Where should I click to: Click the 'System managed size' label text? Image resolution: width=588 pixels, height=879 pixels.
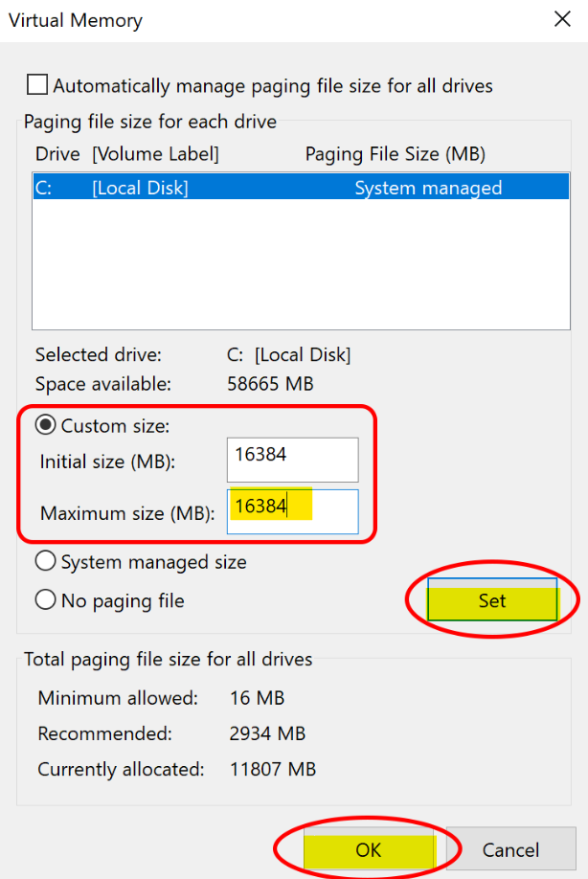click(x=153, y=562)
